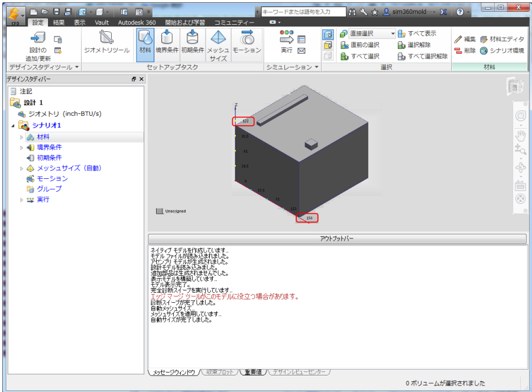Switch to the デザインレビューセンター tab
Image resolution: width=532 pixels, height=392 pixels.
coord(299,372)
